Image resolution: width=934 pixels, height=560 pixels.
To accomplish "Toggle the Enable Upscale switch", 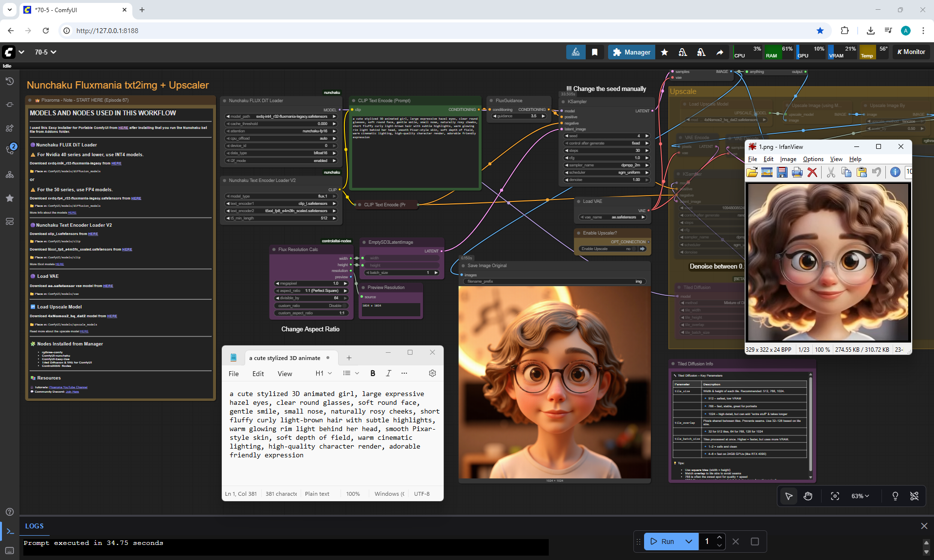I will [635, 249].
